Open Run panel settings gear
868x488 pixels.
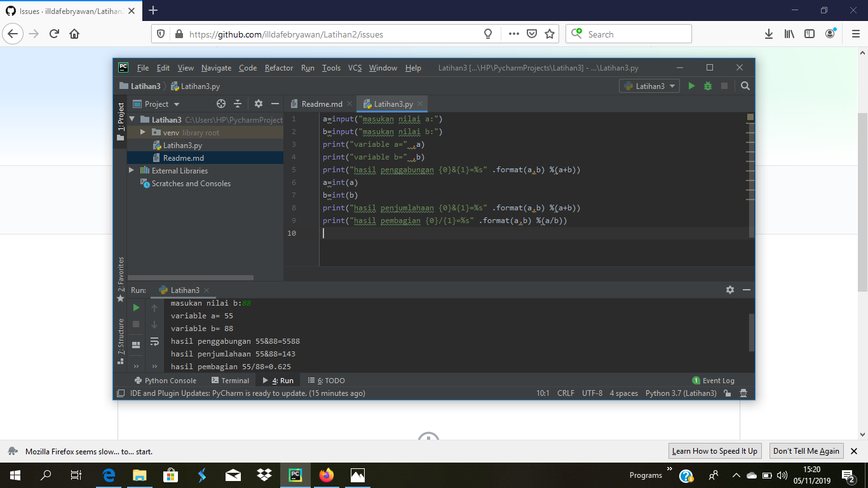pyautogui.click(x=730, y=290)
